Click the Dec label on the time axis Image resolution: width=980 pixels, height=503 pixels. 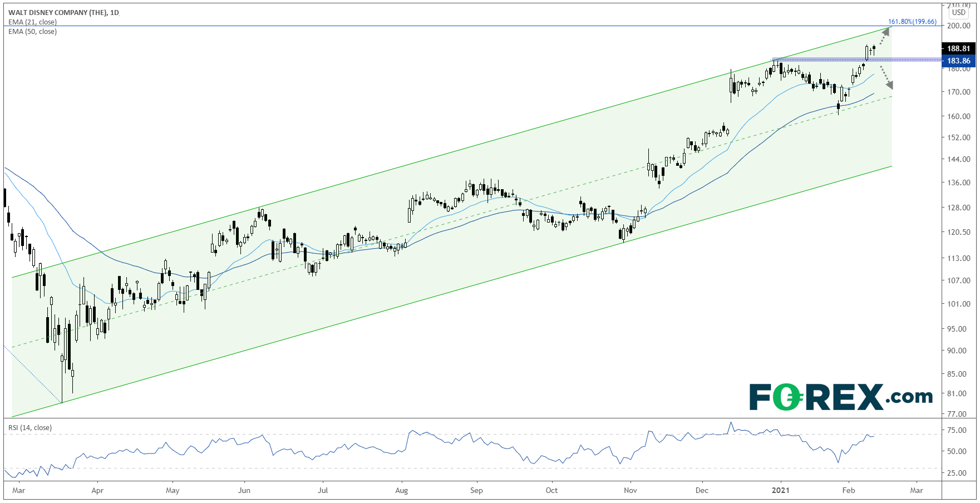pyautogui.click(x=702, y=490)
